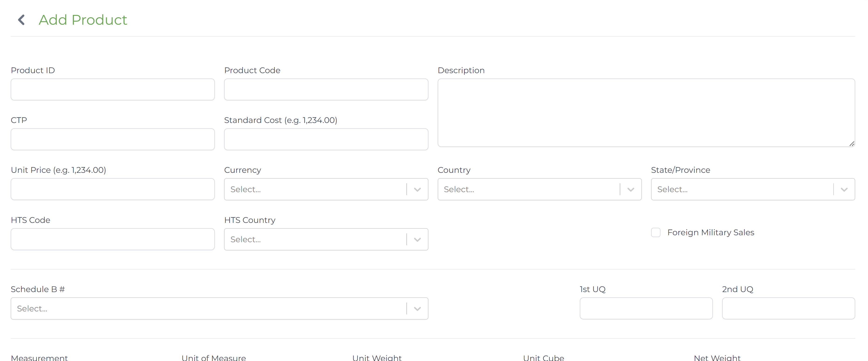Expand the HTS Country dropdown arrow

(417, 239)
